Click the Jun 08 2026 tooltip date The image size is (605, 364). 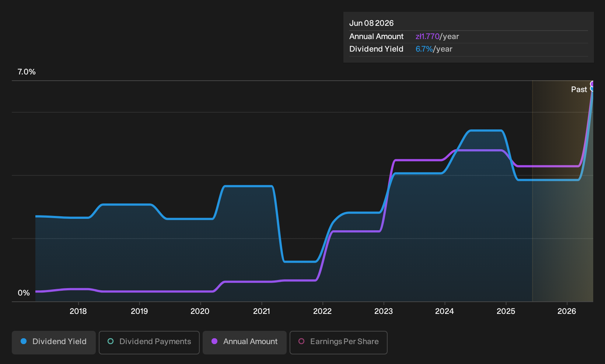point(371,23)
